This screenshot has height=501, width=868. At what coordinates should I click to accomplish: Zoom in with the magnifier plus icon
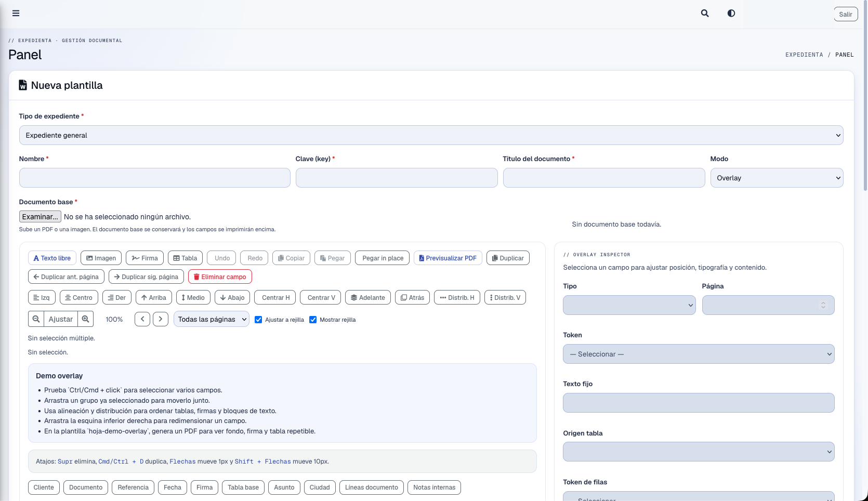86,319
